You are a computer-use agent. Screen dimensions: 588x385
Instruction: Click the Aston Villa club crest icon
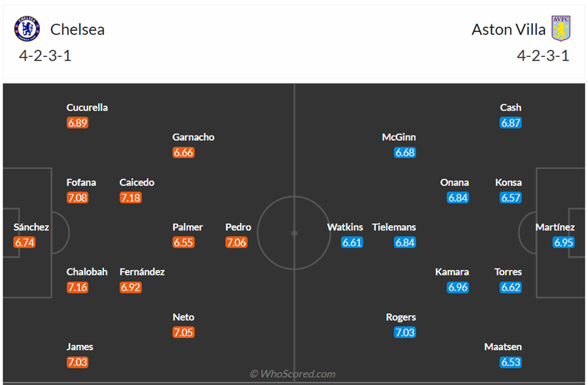(560, 29)
